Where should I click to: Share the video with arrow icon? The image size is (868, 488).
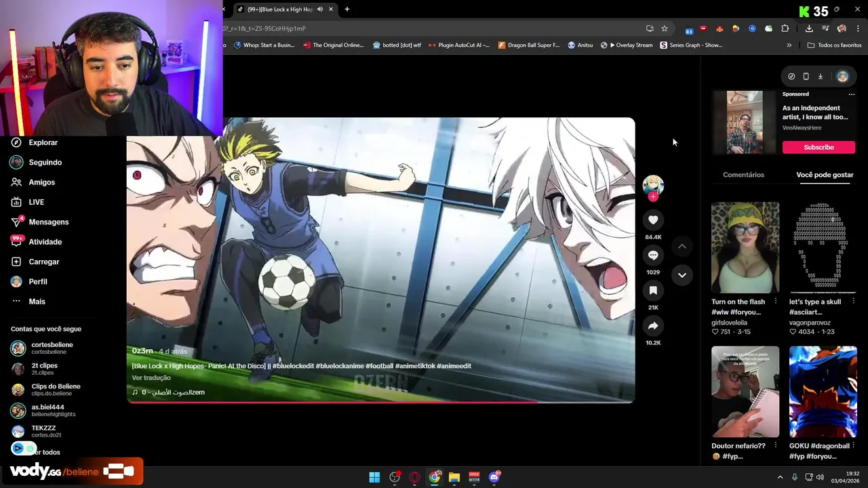[x=653, y=326]
